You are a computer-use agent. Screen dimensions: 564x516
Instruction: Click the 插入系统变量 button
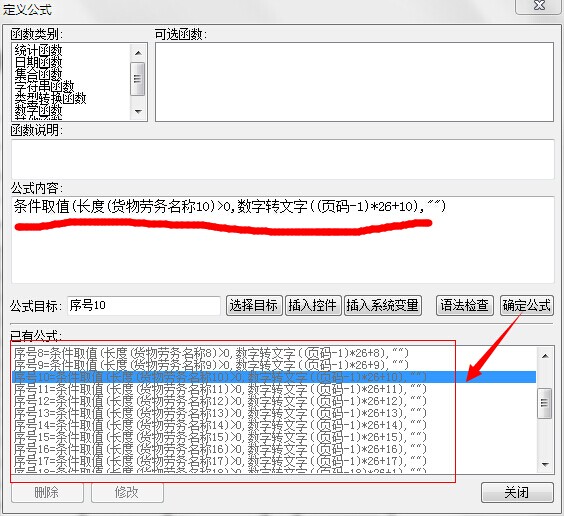tap(383, 306)
